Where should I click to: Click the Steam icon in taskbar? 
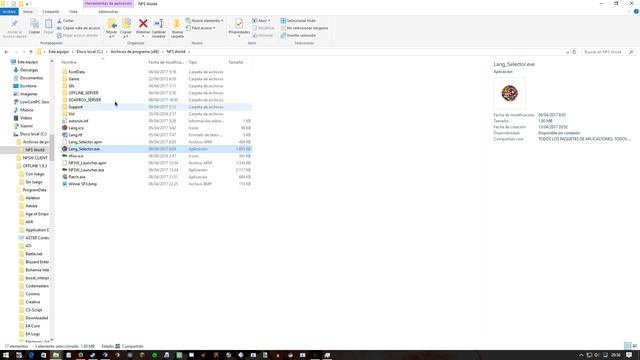pyautogui.click(x=93, y=355)
